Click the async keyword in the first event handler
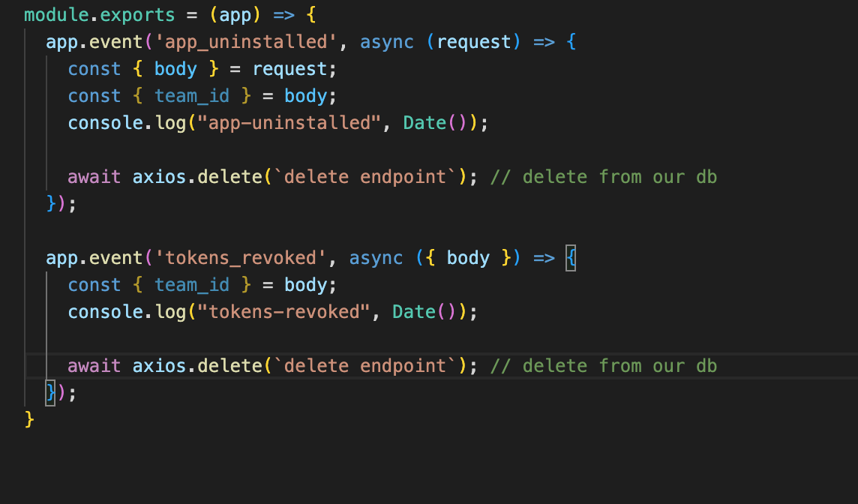 point(387,41)
